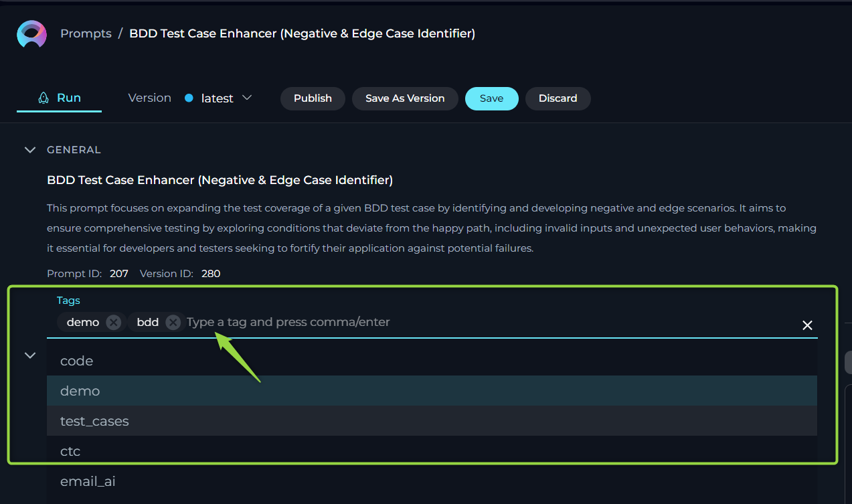Screen dimensions: 852x504
Task: Remove the bdd tag chip
Action: (x=173, y=323)
